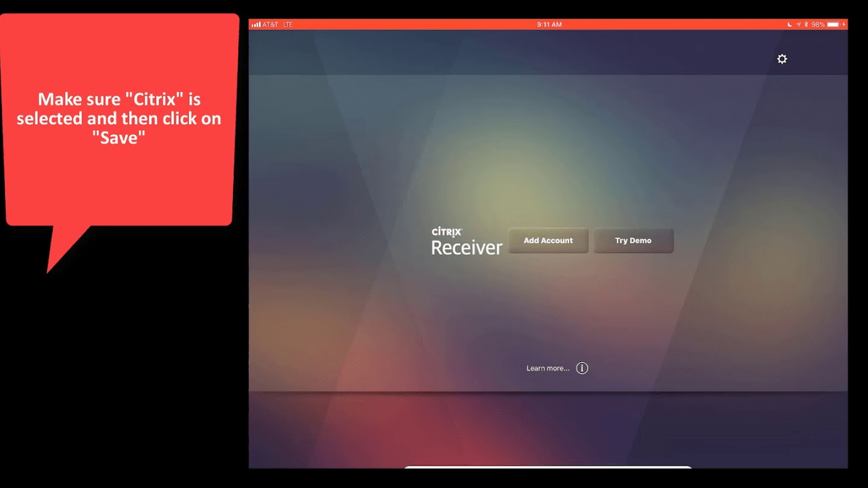Tap the Bluetooth icon in the status bar
The width and height of the screenshot is (868, 488).
click(806, 24)
